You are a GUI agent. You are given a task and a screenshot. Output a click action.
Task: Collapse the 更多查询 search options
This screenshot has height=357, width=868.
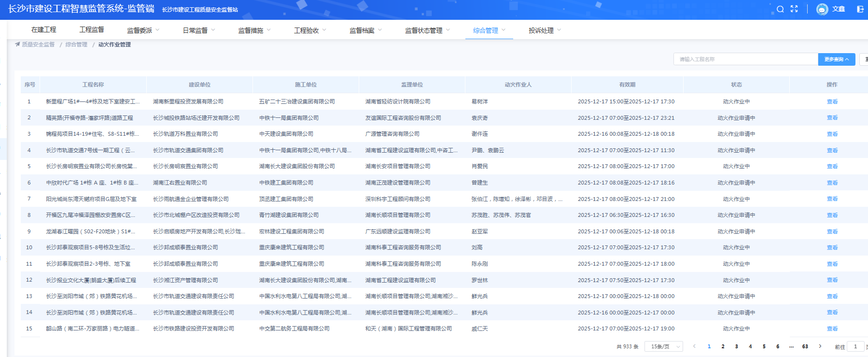pos(836,59)
